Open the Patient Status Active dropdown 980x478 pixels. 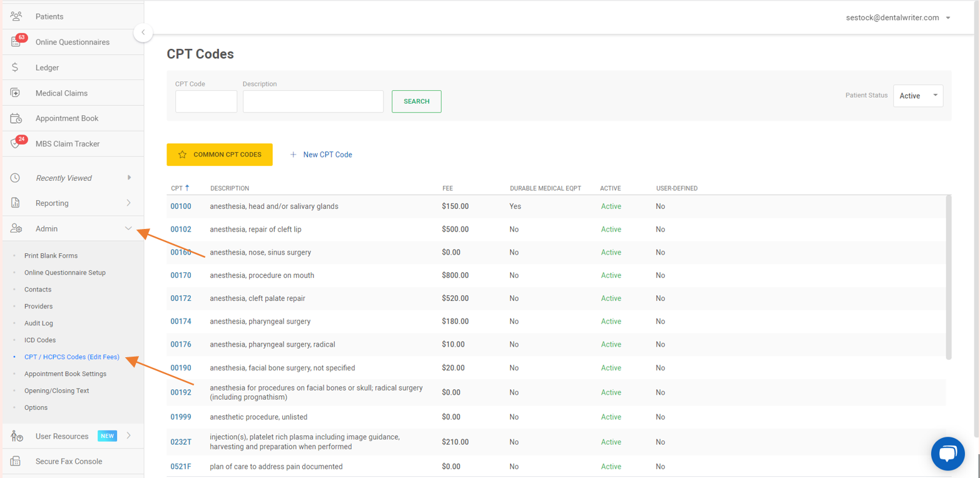[917, 96]
